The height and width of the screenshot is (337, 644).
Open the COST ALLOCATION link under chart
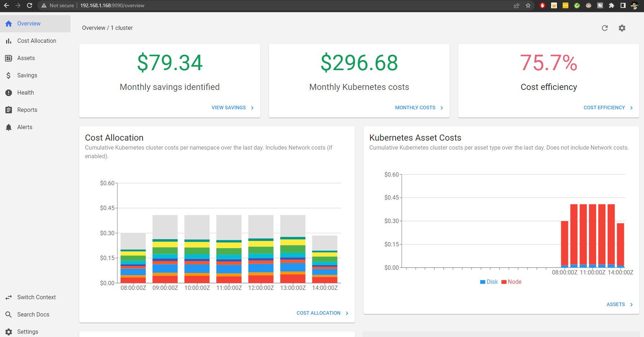318,313
